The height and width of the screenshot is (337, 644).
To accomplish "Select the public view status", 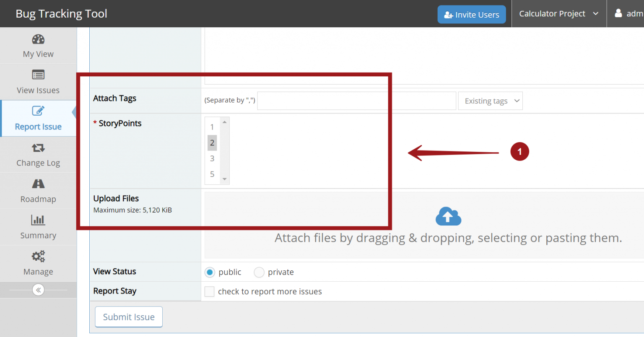I will [210, 272].
